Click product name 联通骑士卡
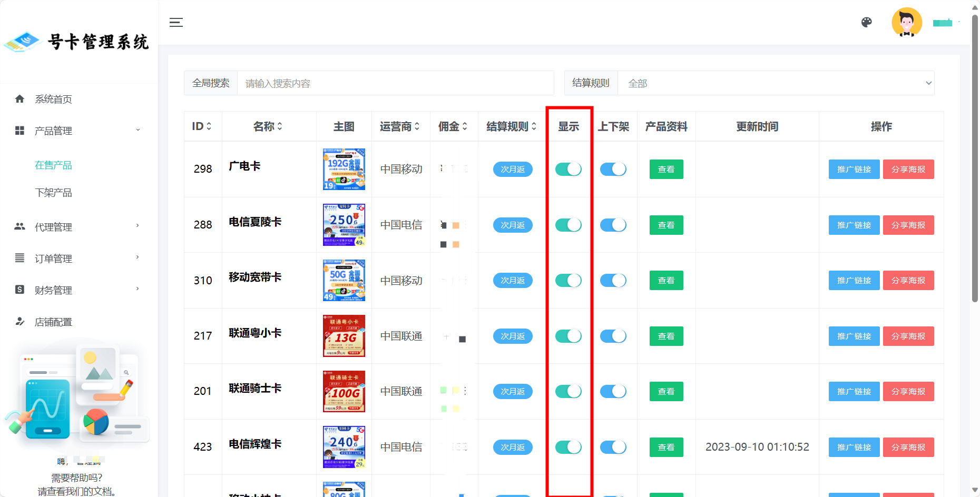The width and height of the screenshot is (980, 497). tap(255, 388)
